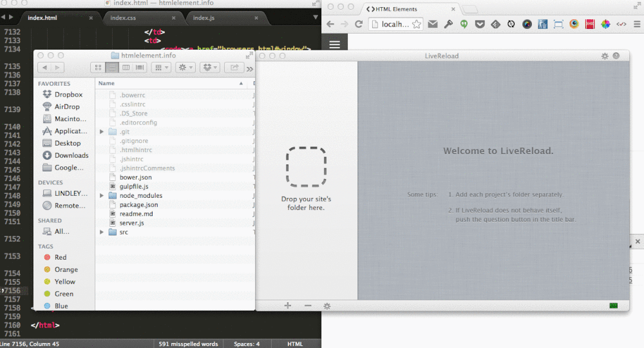Image resolution: width=644 pixels, height=348 pixels.
Task: Switch Finder to list view
Action: tap(112, 68)
